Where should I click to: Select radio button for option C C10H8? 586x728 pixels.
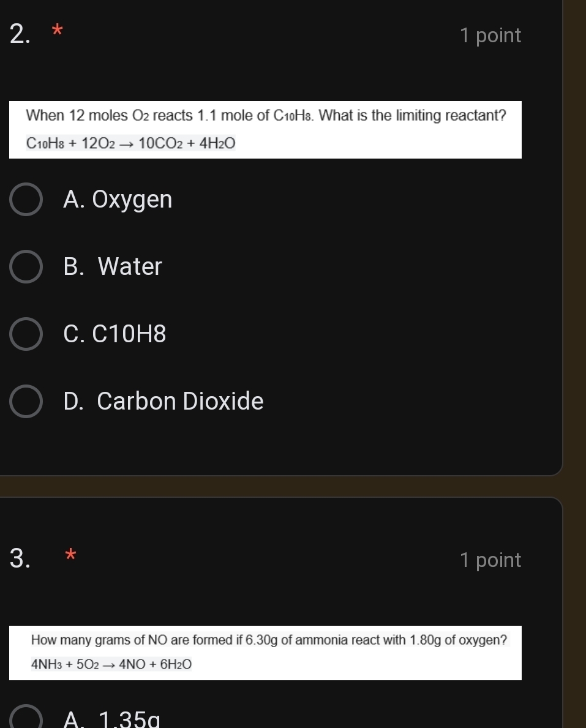pos(26,334)
